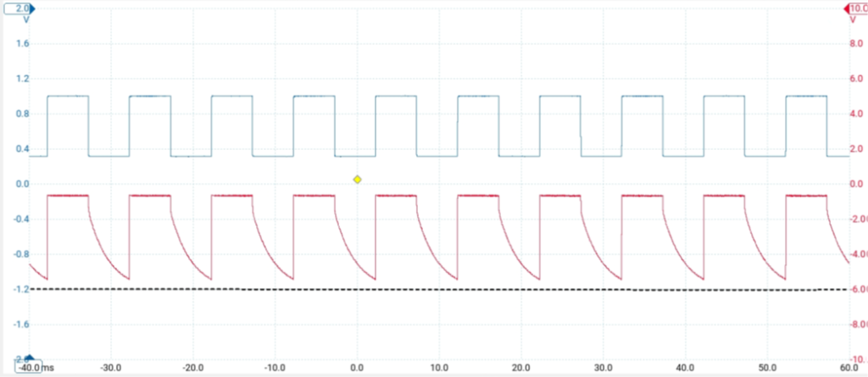Image resolution: width=868 pixels, height=377 pixels.
Task: Click the 60.0 time axis label
Action: click(x=849, y=368)
